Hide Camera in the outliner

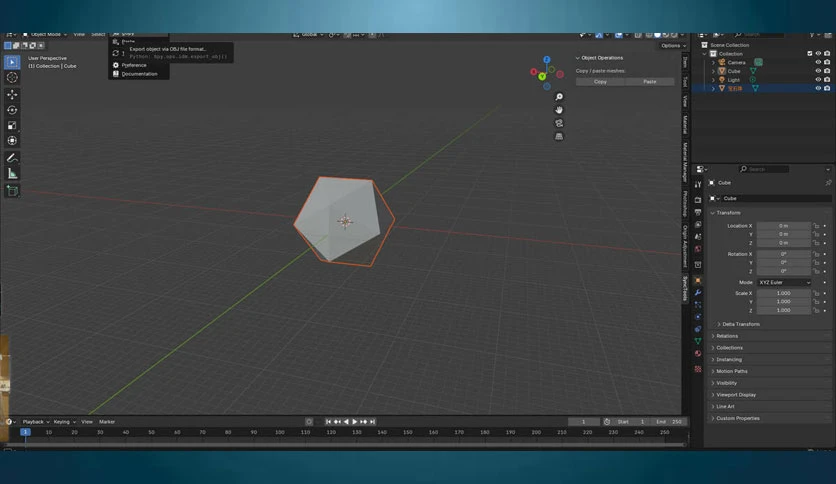click(818, 62)
